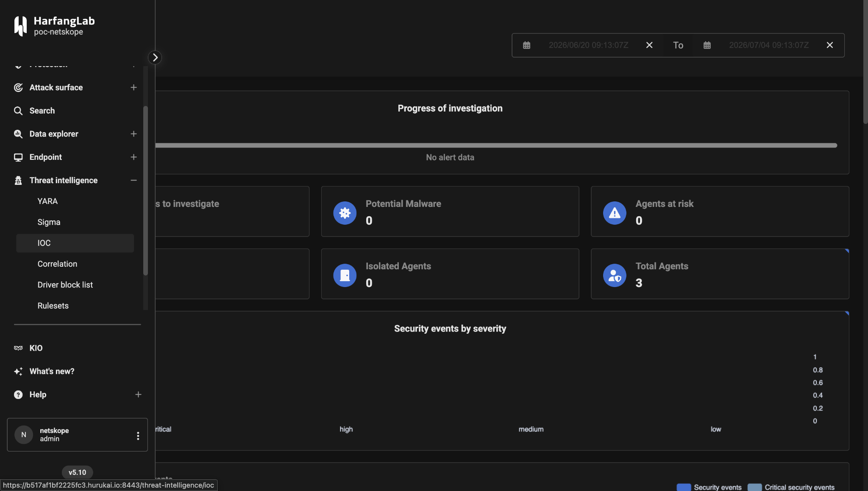Click the What's new sparkle icon
This screenshot has width=868, height=491.
coord(18,371)
